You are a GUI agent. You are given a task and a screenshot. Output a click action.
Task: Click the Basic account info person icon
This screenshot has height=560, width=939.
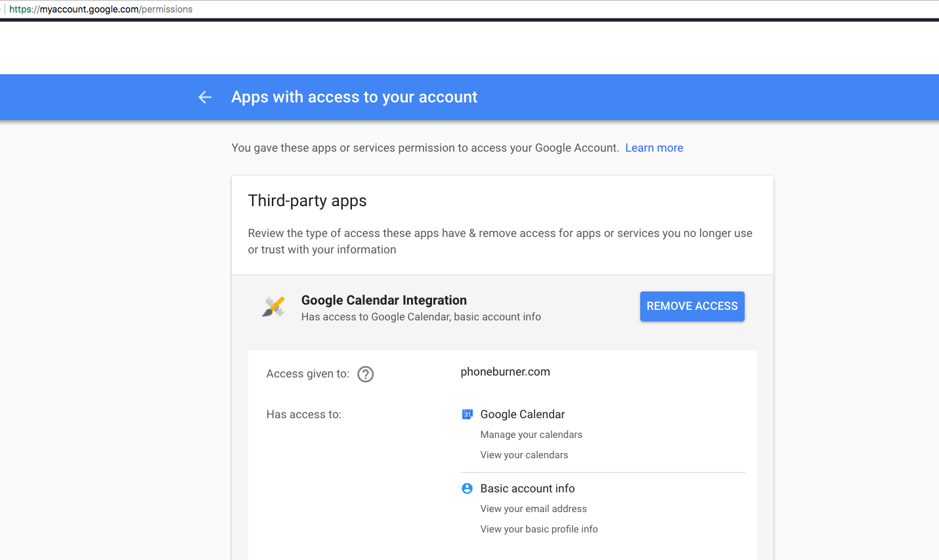467,488
